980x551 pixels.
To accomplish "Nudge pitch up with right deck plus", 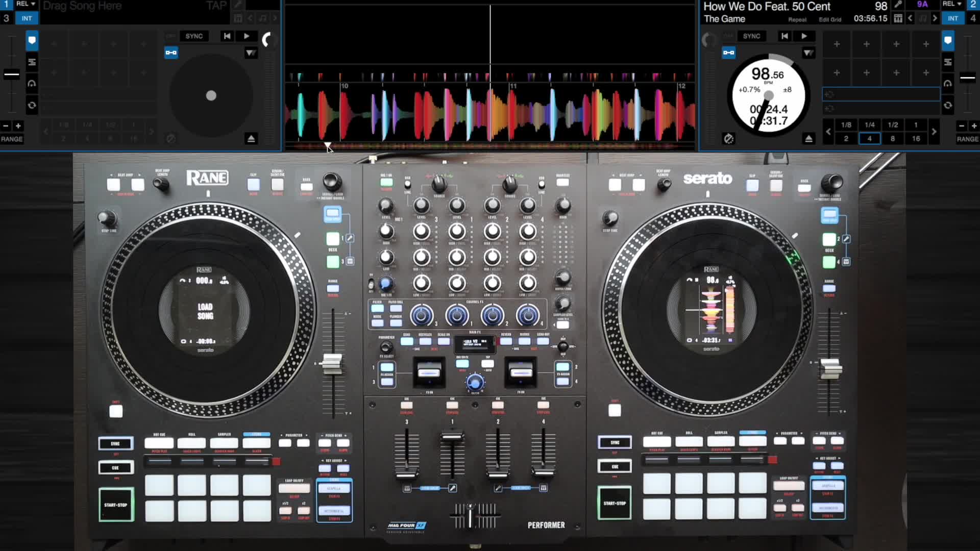I will point(974,126).
